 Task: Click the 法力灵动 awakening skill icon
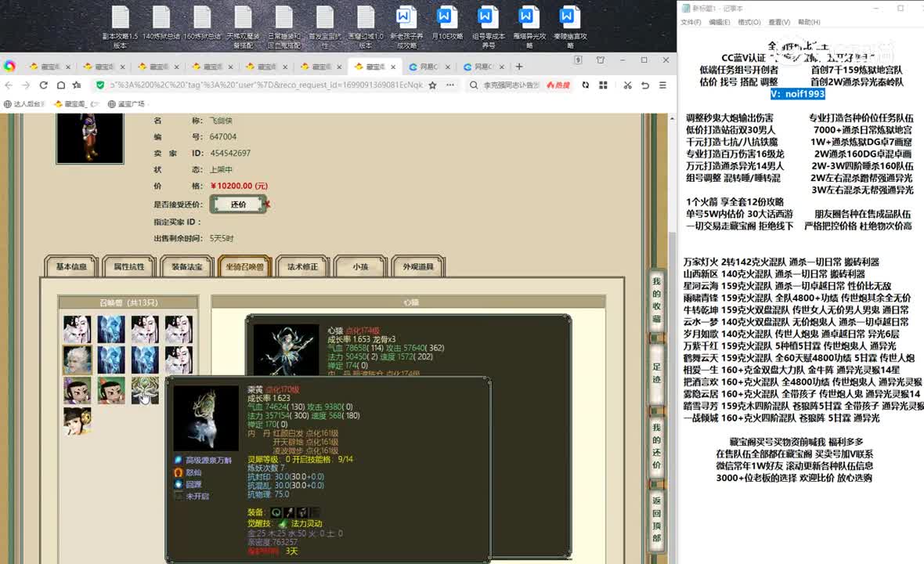pyautogui.click(x=283, y=523)
